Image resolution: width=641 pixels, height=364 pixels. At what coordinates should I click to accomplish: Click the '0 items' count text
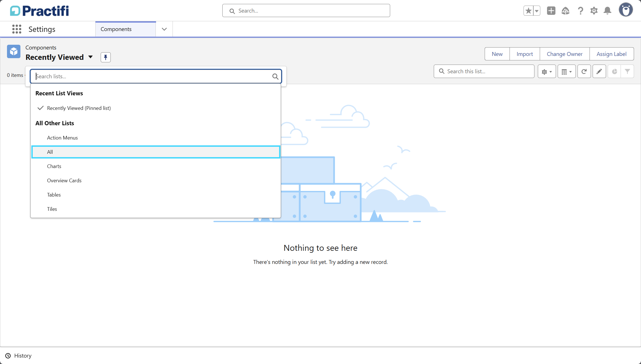click(15, 75)
